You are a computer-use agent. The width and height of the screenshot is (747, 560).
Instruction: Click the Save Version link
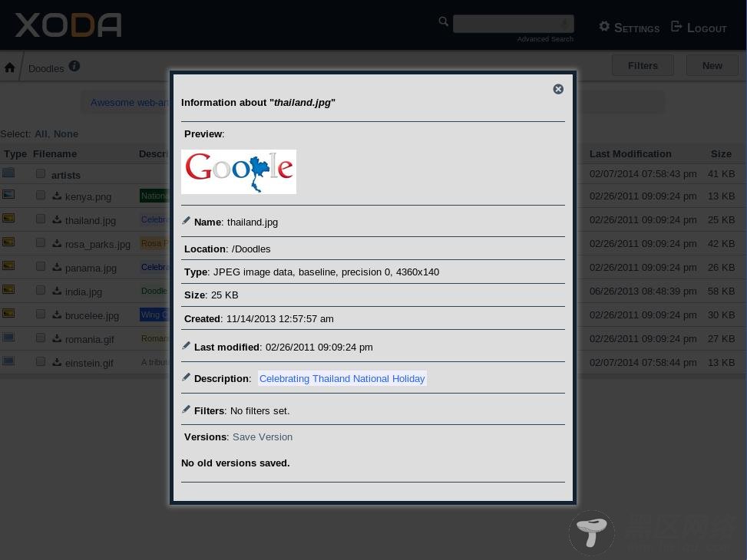(263, 437)
